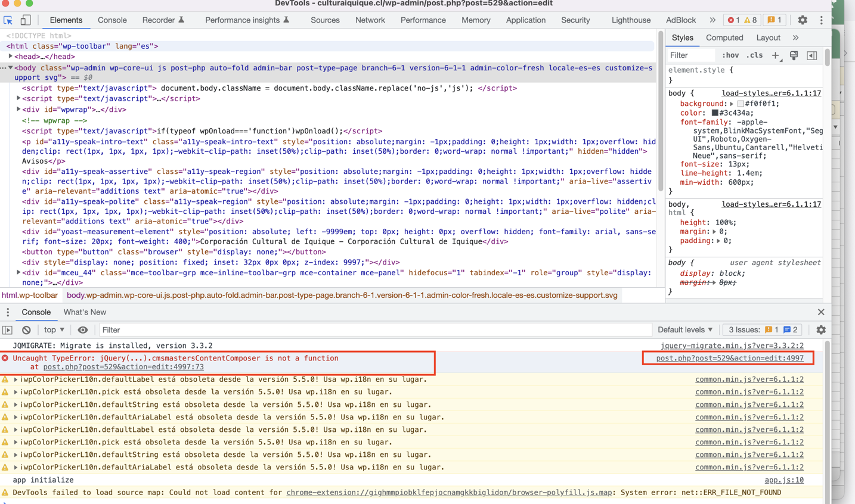Collapse the body element node
Screen dimensions: 855x504
[11, 68]
